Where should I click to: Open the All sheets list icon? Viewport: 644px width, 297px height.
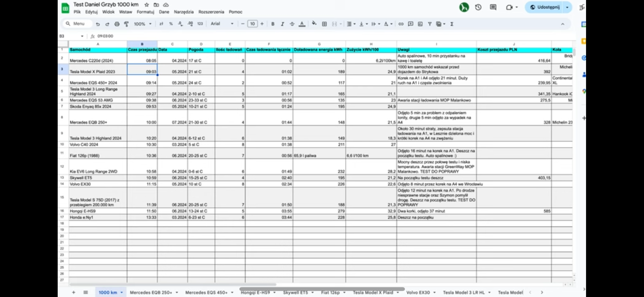click(86, 292)
